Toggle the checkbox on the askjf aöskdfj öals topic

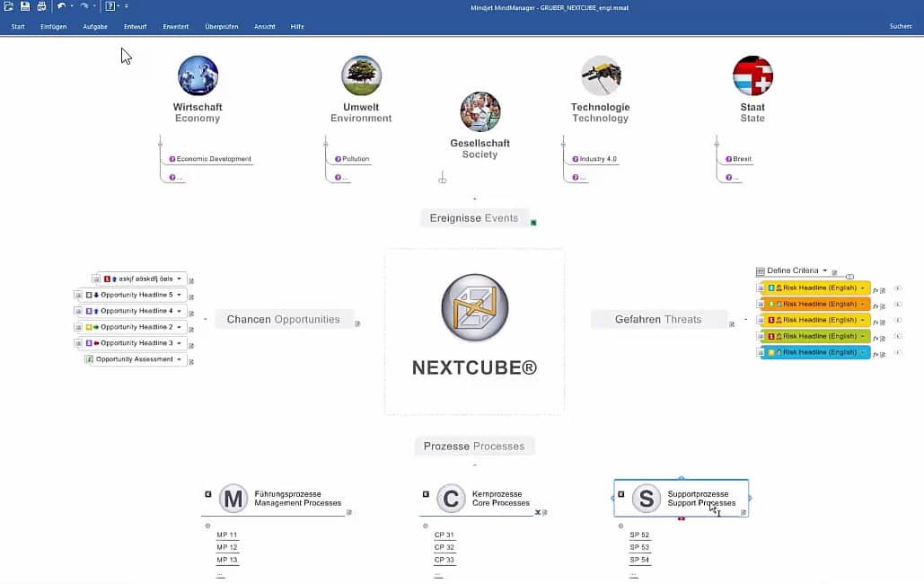[95, 279]
